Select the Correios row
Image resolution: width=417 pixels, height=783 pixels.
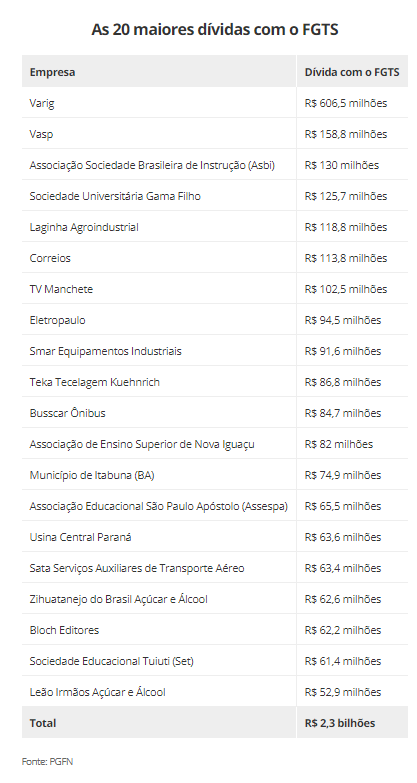coord(215,258)
